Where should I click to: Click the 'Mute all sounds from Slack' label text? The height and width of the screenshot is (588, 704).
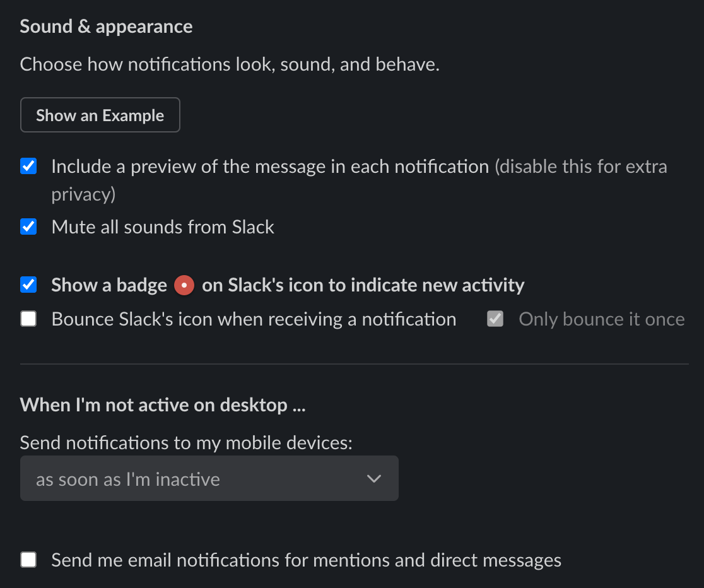pyautogui.click(x=163, y=227)
